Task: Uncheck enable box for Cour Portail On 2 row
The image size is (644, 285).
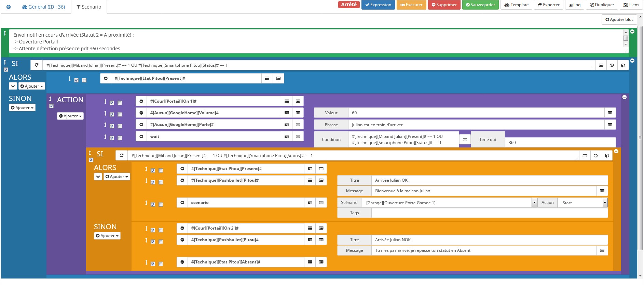Action: [x=153, y=230]
